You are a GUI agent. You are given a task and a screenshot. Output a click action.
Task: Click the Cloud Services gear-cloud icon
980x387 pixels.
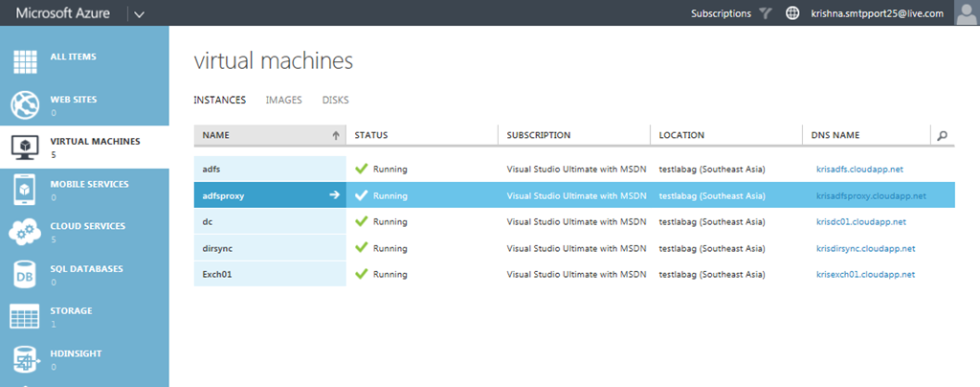[25, 233]
